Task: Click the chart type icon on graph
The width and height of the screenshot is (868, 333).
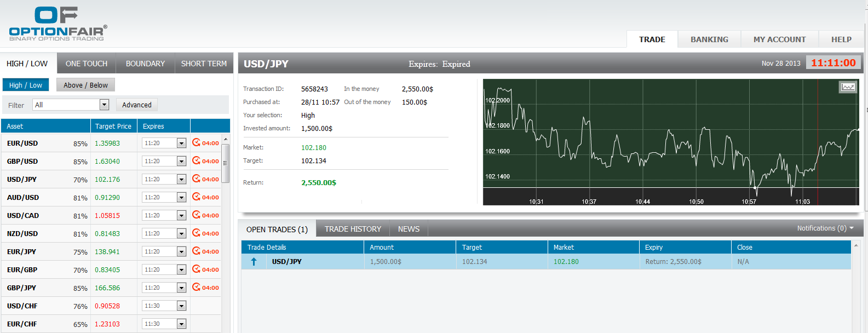Action: [848, 87]
